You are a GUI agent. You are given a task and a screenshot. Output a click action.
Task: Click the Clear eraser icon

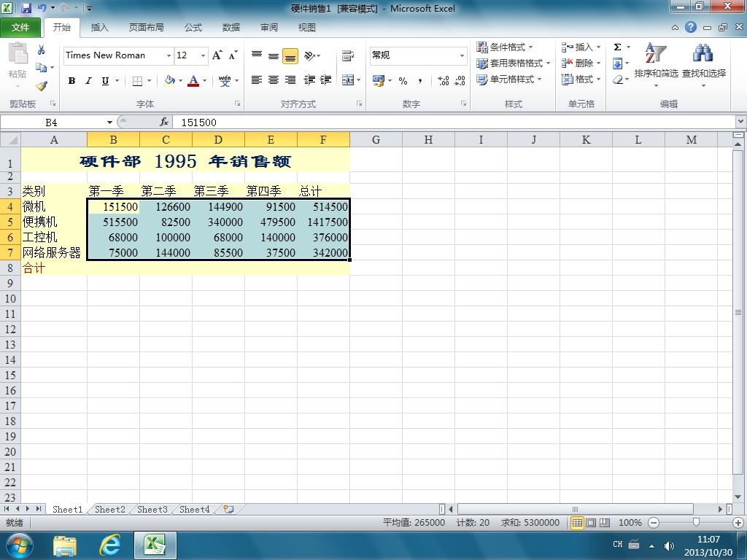[x=618, y=79]
